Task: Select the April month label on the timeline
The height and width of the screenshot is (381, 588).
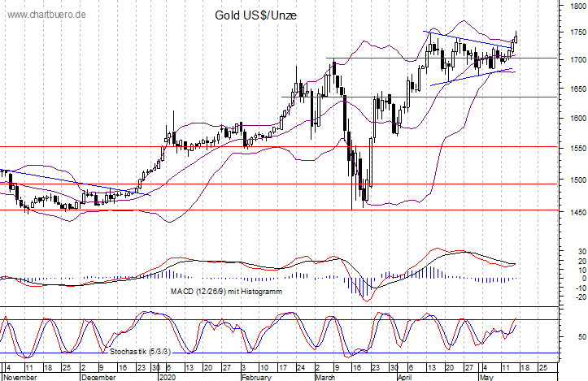Action: click(405, 377)
